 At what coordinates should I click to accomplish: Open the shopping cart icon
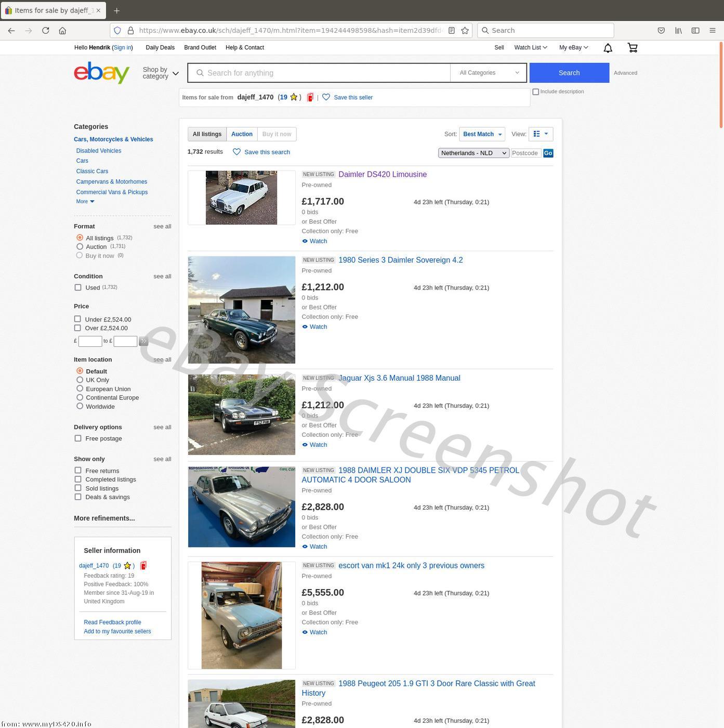click(633, 48)
